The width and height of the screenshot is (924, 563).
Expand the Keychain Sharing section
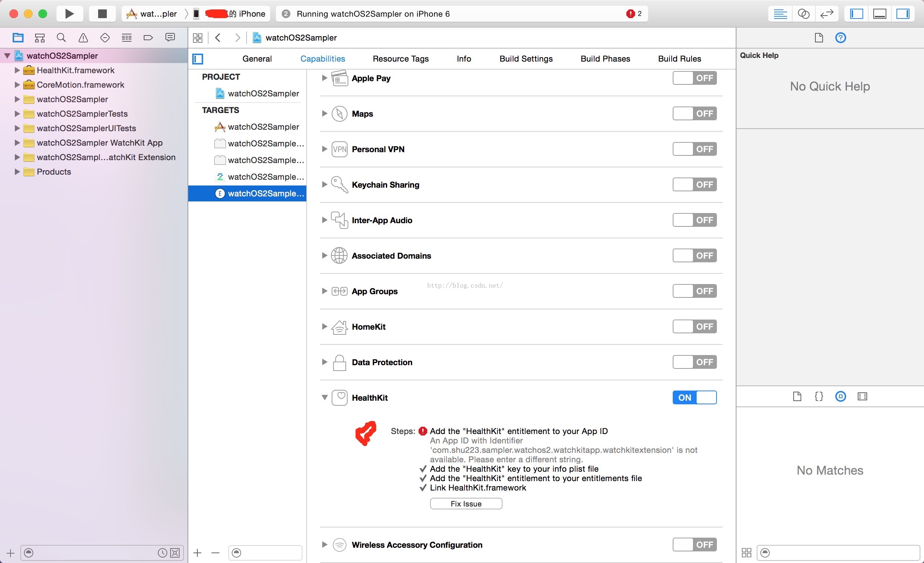324,185
